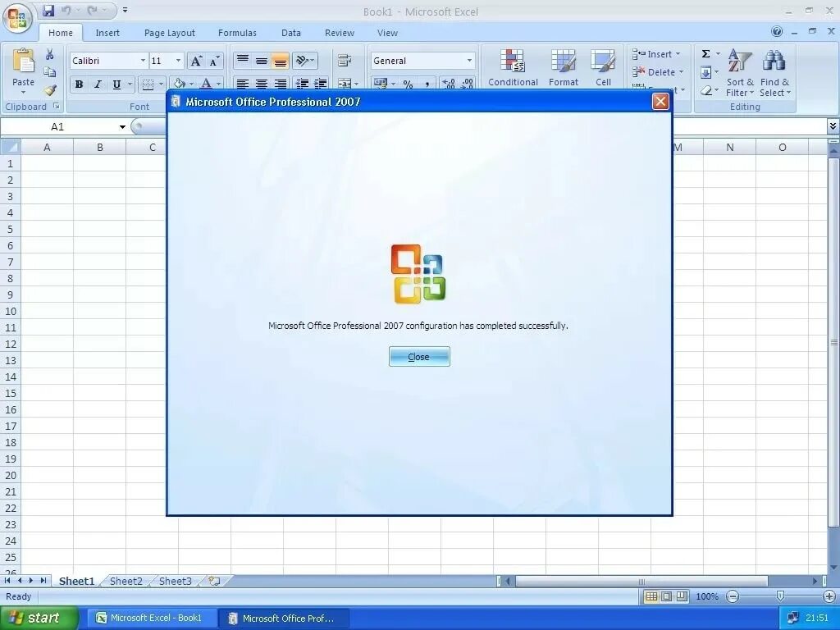This screenshot has width=840, height=630.
Task: Switch to the Sheet2 worksheet tab
Action: pyautogui.click(x=126, y=582)
